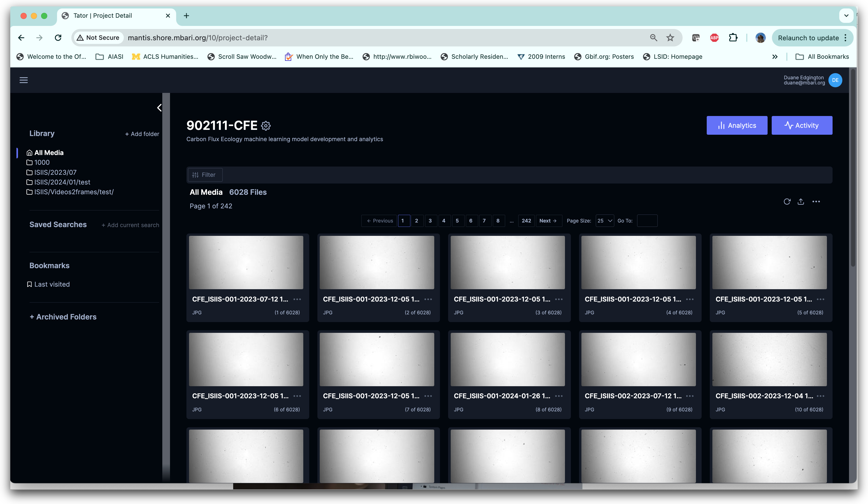Bookmark this page with the star icon
The width and height of the screenshot is (868, 504).
click(x=670, y=38)
